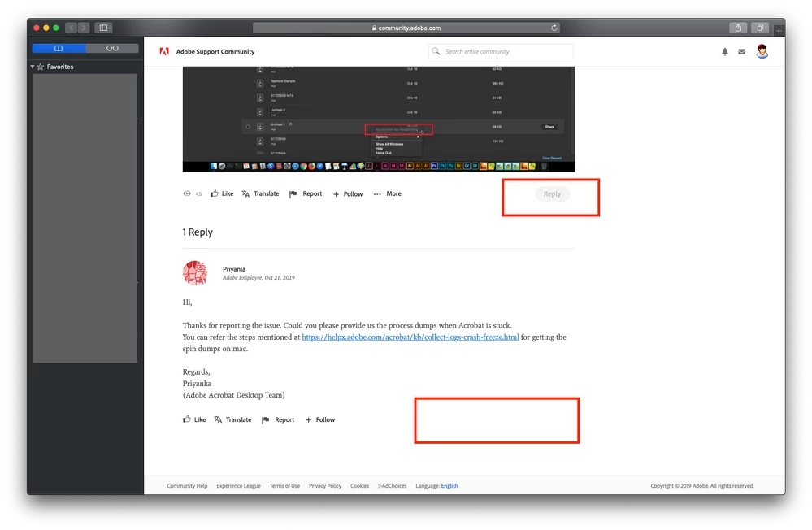Click the translate icon on original post
Screen dimensions: 812x530
tap(245, 193)
